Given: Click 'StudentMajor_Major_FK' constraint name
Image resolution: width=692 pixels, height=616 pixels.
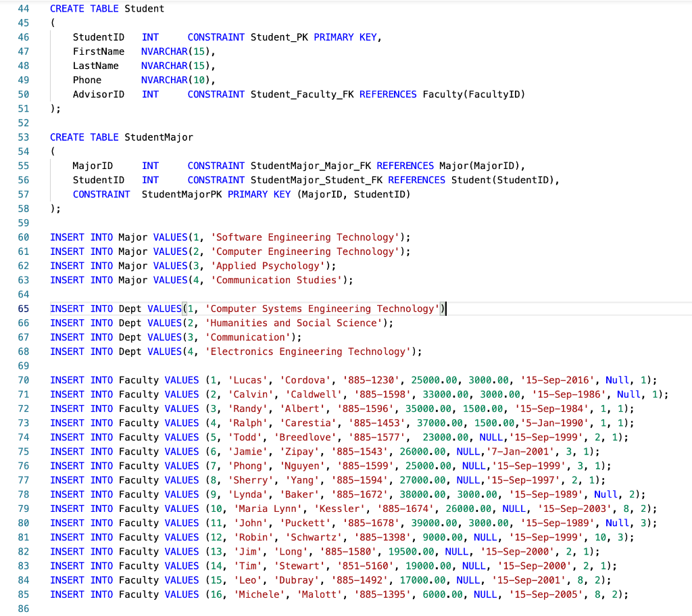Looking at the screenshot, I should point(311,166).
